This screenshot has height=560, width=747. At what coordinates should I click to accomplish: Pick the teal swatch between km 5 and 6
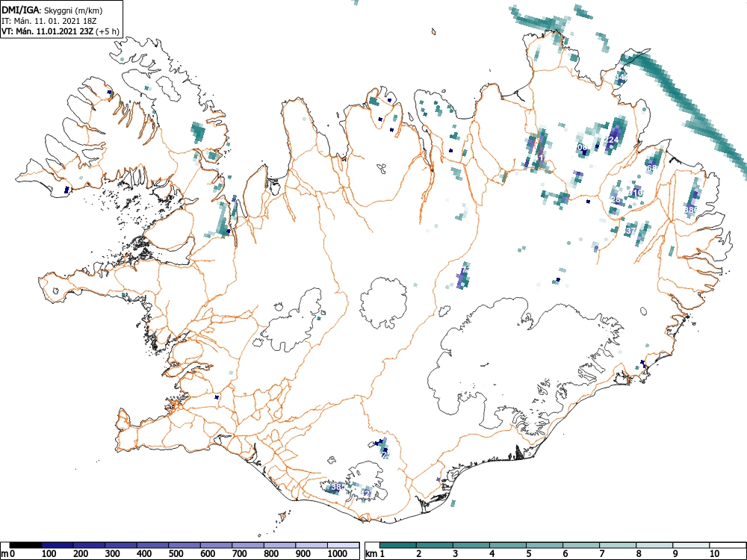point(545,545)
